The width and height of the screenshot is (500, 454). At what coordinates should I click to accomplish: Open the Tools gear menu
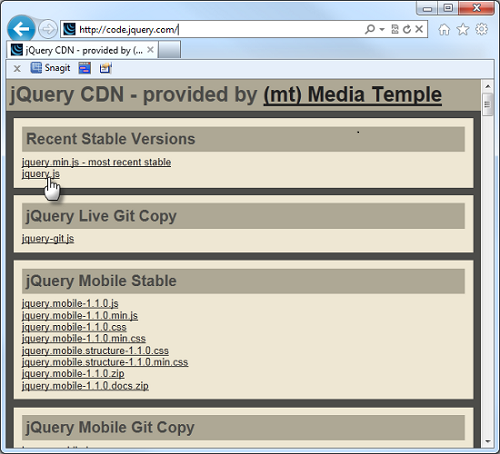481,29
